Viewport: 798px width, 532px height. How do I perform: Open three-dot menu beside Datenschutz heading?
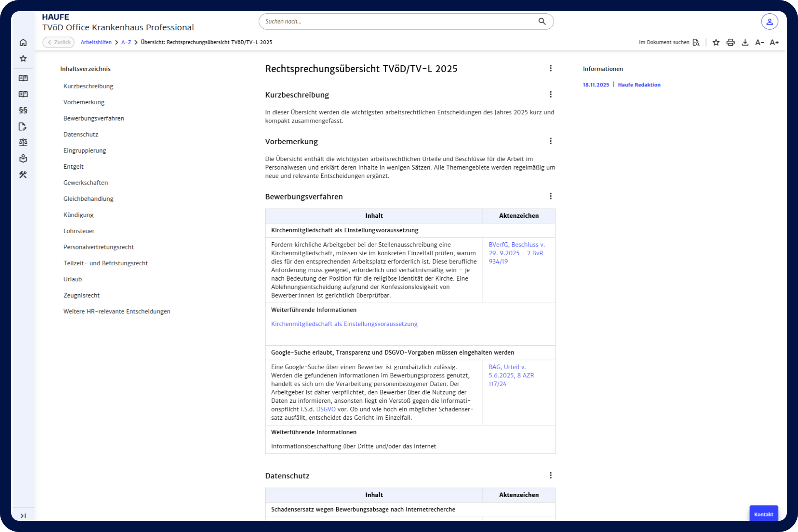click(x=551, y=475)
